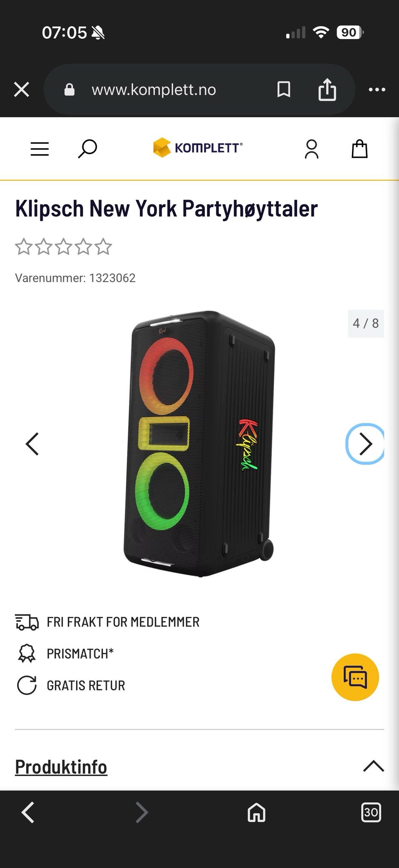The image size is (399, 868).
Task: Bookmark this page in browser
Action: pyautogui.click(x=284, y=89)
